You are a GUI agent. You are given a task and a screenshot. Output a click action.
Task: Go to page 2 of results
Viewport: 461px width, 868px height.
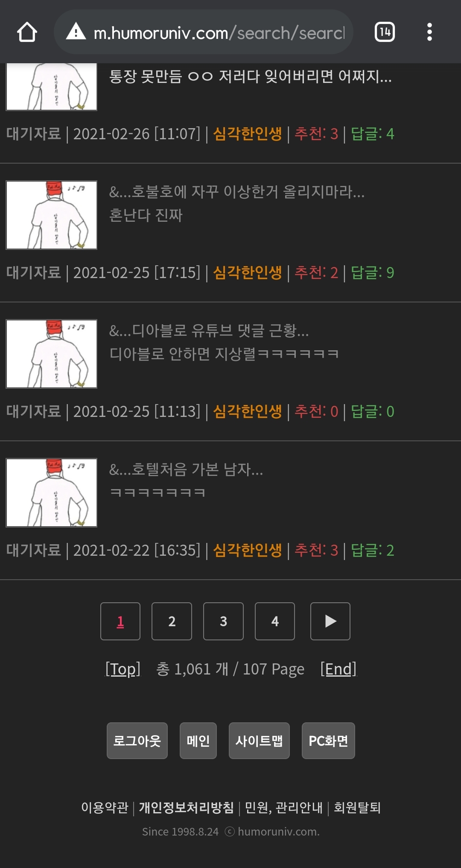click(172, 621)
